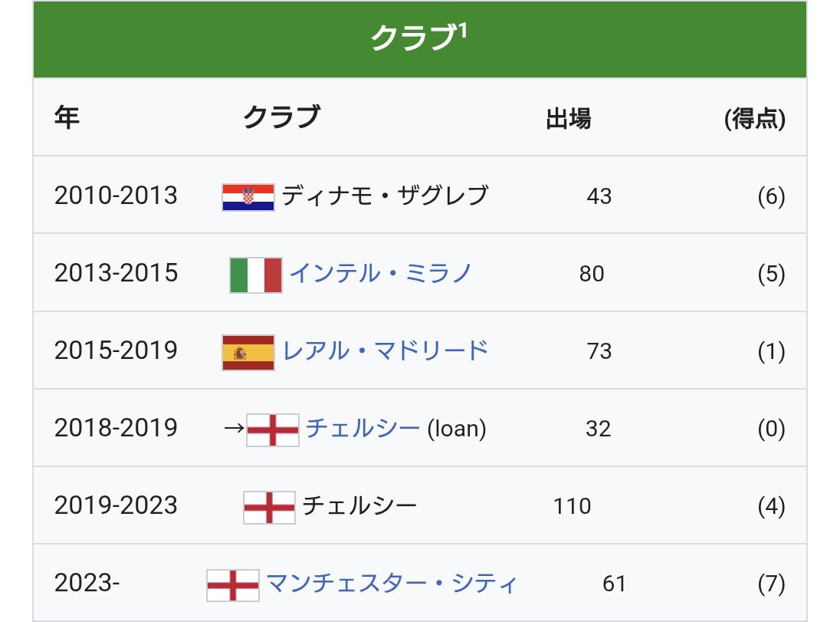Click the England flag in the loan row
840x622 pixels.
[x=273, y=430]
